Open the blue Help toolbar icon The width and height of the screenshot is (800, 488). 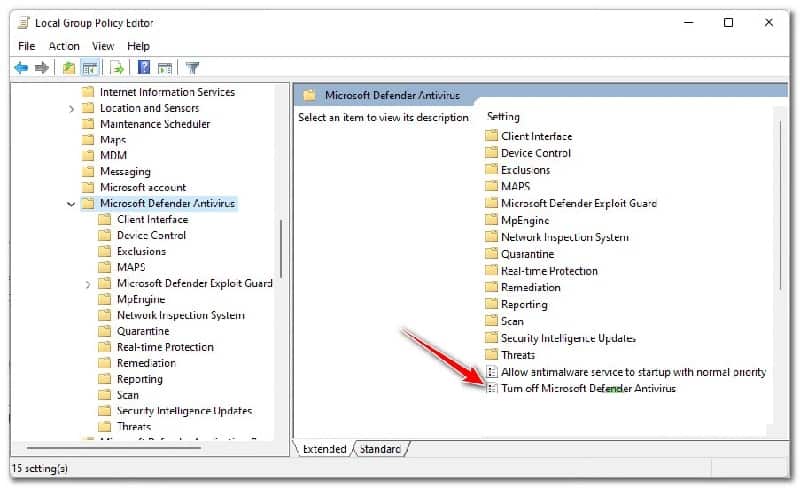[144, 67]
